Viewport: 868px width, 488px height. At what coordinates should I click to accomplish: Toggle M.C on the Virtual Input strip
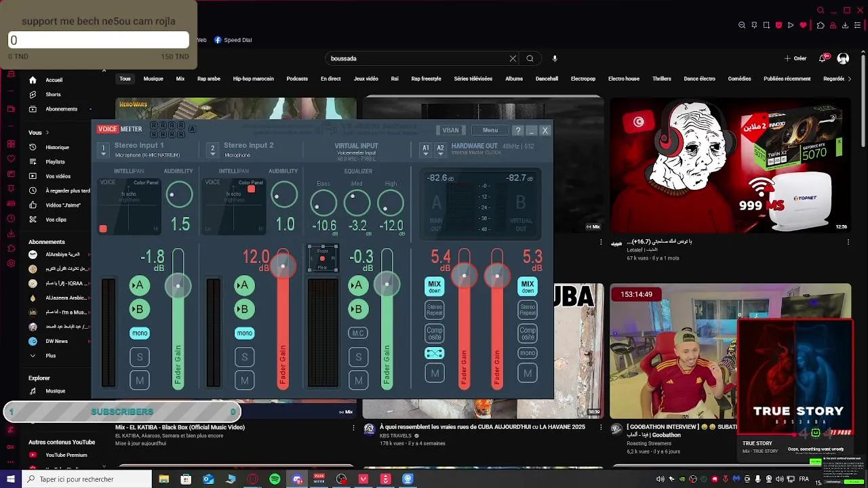(x=358, y=333)
